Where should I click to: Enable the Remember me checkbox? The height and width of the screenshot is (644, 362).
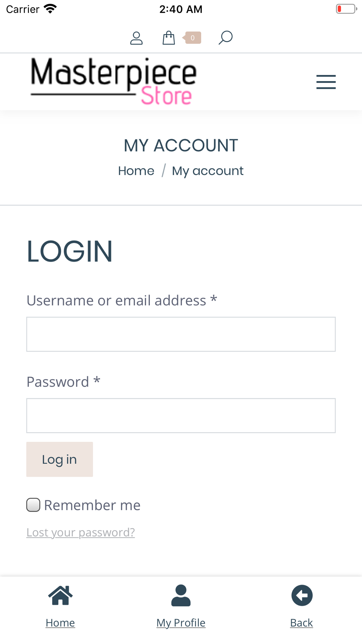[33, 505]
